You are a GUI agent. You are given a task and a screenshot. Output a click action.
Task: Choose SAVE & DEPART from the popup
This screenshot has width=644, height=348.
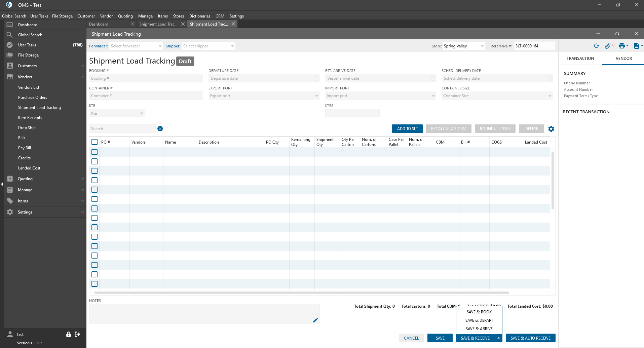[479, 320]
